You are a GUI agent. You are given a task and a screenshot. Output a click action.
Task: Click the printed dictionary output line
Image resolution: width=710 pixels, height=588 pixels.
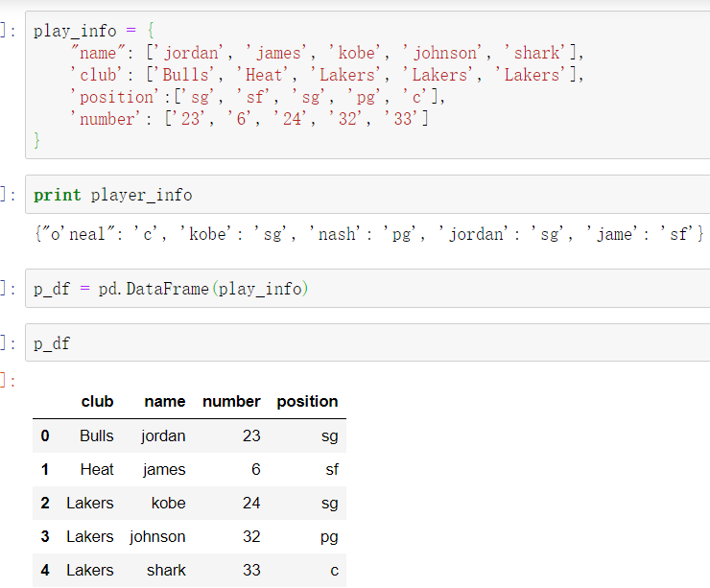tap(369, 234)
